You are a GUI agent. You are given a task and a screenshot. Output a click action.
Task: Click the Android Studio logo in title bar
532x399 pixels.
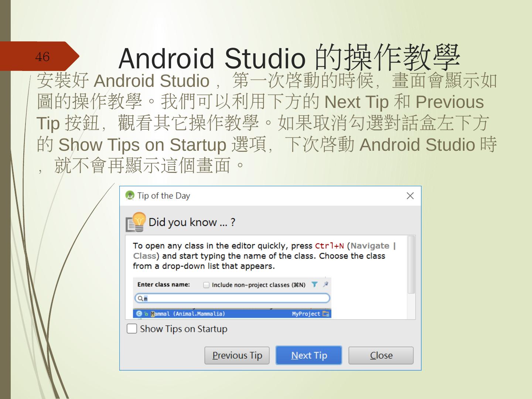coord(130,195)
